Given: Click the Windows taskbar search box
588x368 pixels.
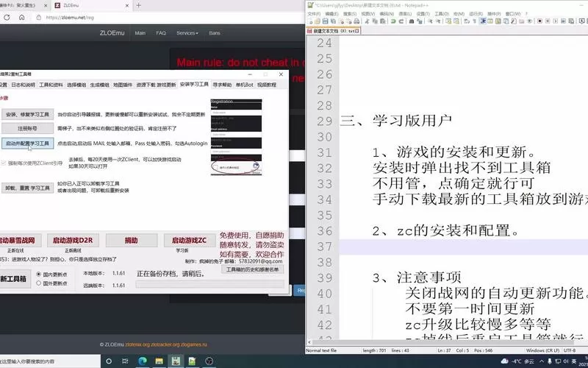Looking at the screenshot, I should [50, 361].
